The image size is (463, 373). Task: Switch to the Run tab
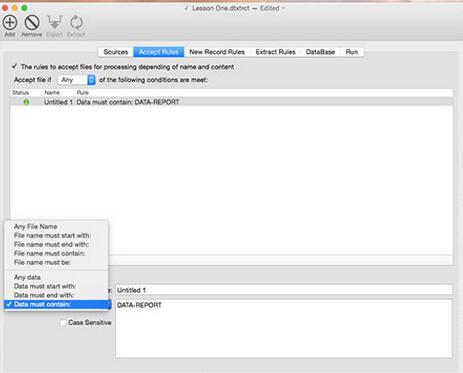[352, 52]
